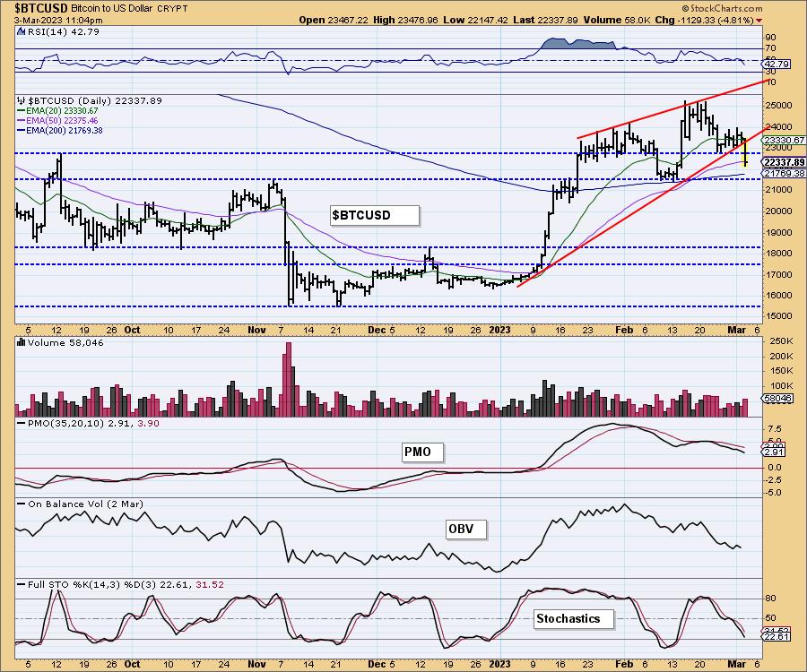Click the red down arrow after Chg value
The image size is (807, 672).
pyautogui.click(x=759, y=21)
